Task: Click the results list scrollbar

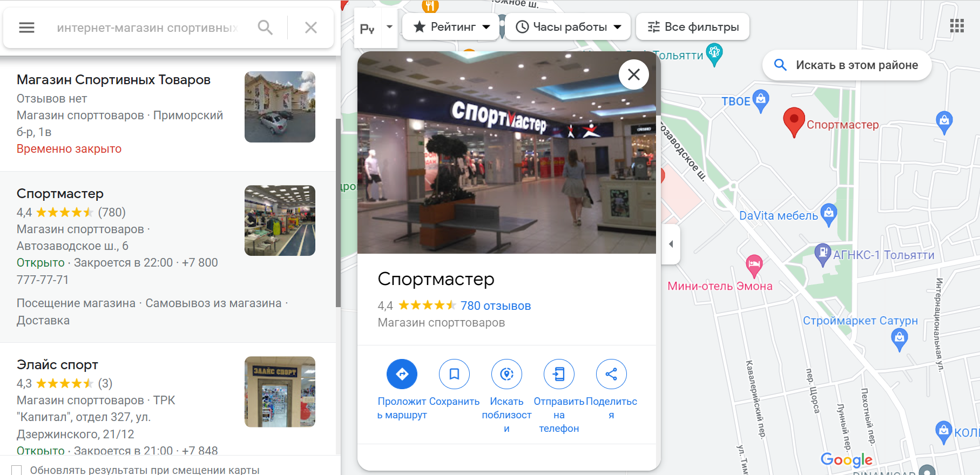Action: coord(338,213)
